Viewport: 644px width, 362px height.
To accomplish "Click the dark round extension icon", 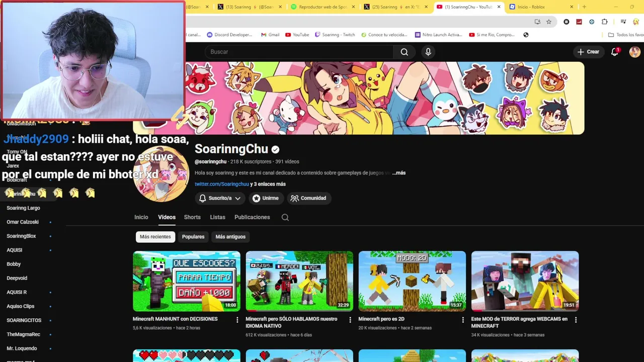I will [567, 22].
